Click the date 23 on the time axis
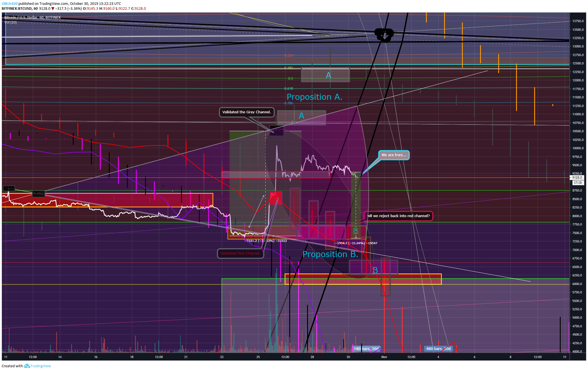Screen dimensions: 588x371 click(x=222, y=357)
